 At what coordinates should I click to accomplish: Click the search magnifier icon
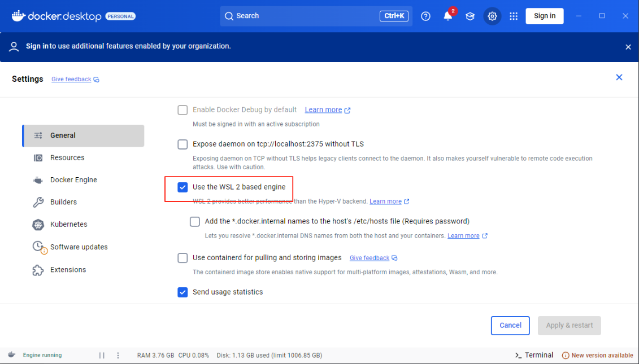tap(229, 16)
